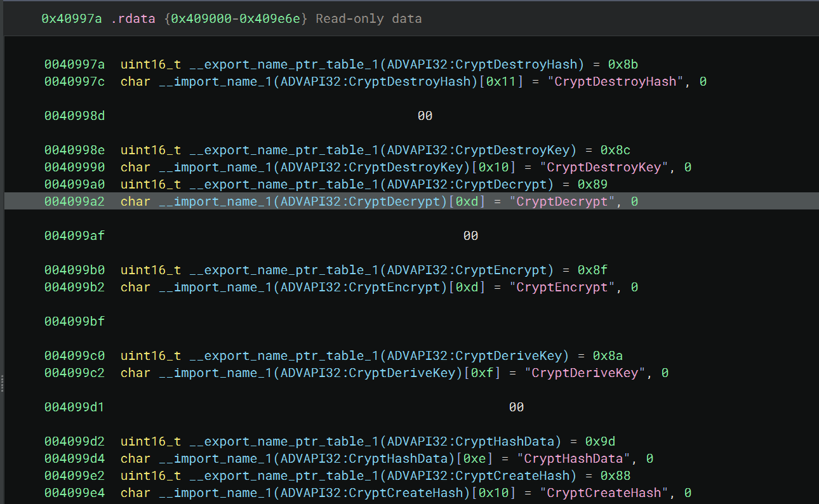819x504 pixels.
Task: Select the "CryptDestroyKey" string literal
Action: [608, 167]
